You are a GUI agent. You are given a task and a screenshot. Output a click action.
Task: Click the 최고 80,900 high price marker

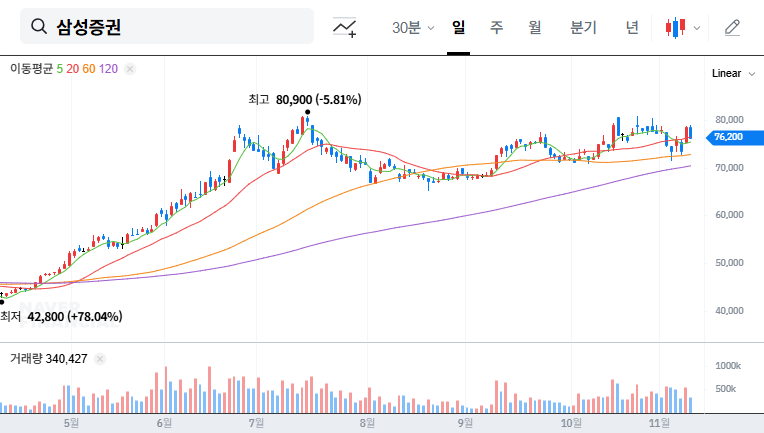point(305,100)
